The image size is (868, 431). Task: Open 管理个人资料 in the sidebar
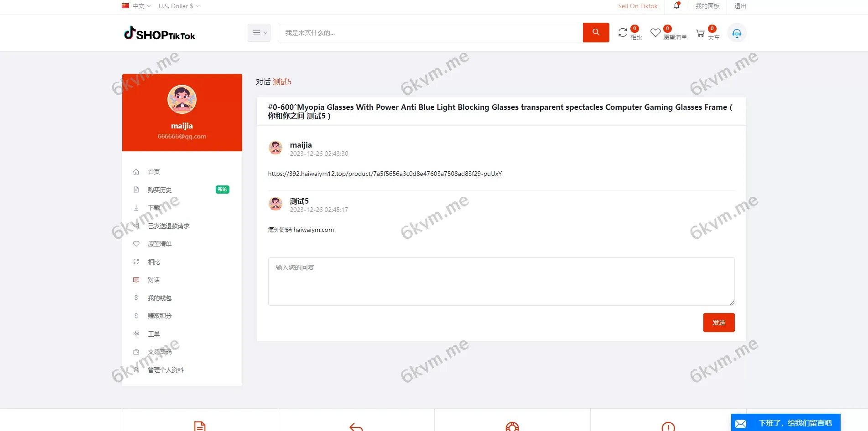coord(166,370)
